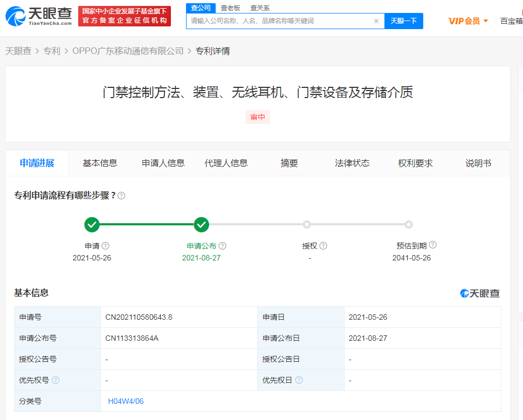523x420 pixels.
Task: Open the 百宝箱 menu
Action: pos(511,21)
